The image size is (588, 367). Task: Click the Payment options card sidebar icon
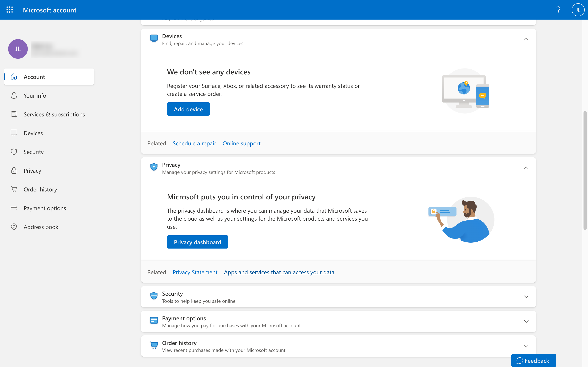coord(14,208)
